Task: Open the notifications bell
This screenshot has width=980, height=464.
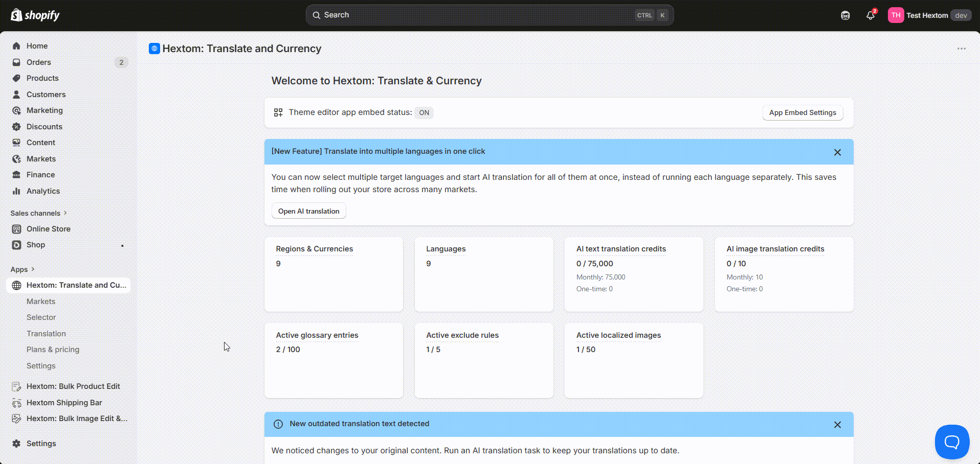Action: click(x=871, y=15)
